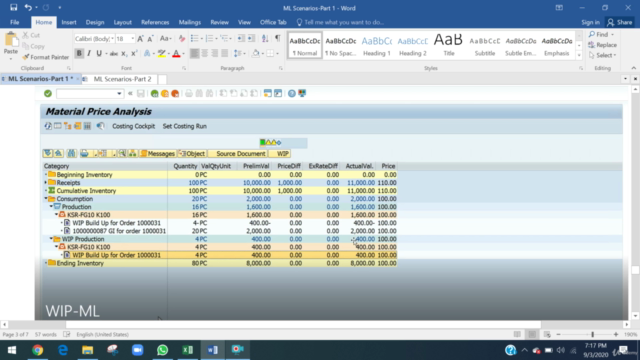Switch to the Insert ribbon tab
Viewport: 640px width, 360px height.
click(69, 22)
